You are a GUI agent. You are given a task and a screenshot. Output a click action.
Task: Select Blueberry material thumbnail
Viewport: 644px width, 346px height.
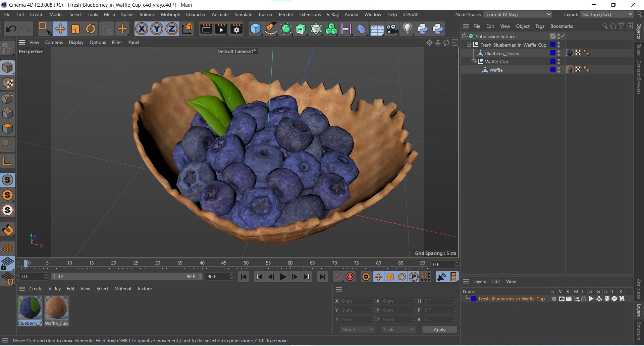[x=30, y=307]
